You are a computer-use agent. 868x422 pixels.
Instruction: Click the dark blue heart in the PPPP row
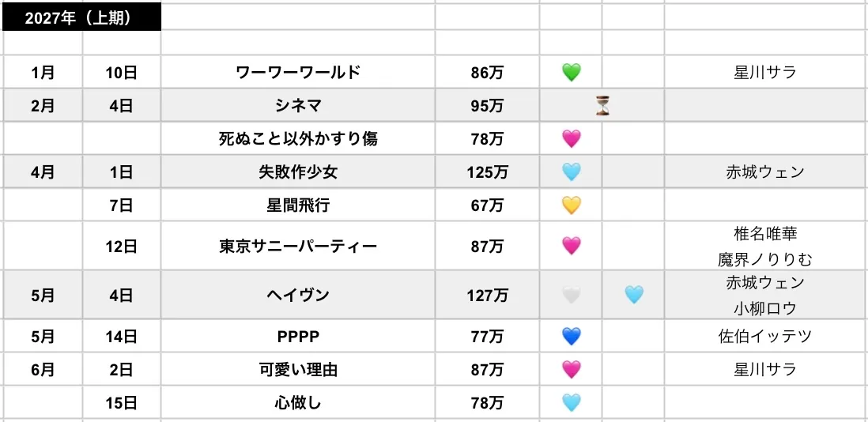(571, 337)
